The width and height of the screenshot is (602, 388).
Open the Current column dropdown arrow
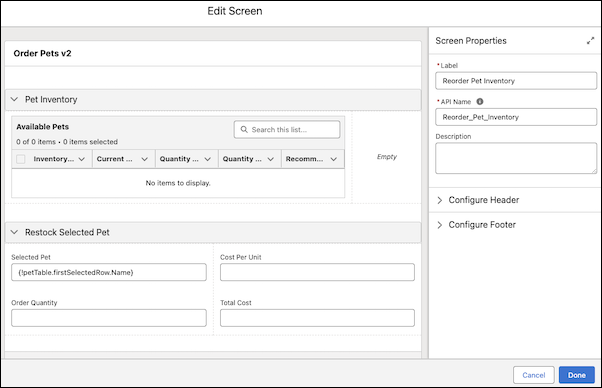(144, 159)
